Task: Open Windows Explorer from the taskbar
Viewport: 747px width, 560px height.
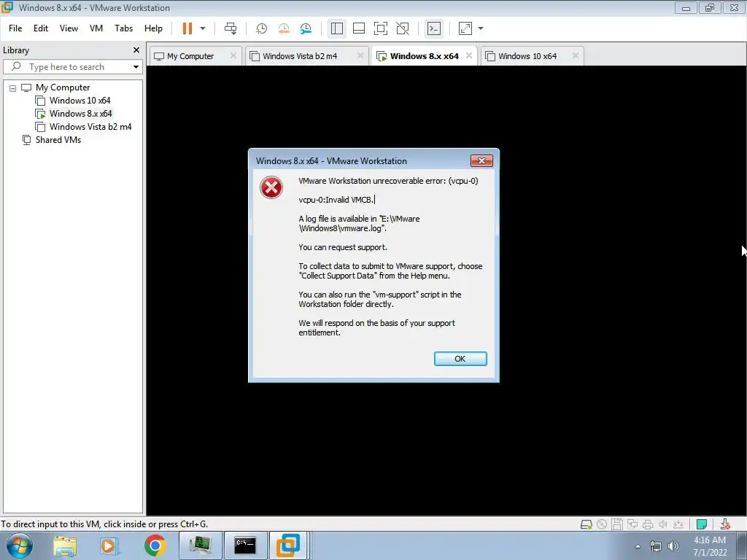Action: coord(65,545)
